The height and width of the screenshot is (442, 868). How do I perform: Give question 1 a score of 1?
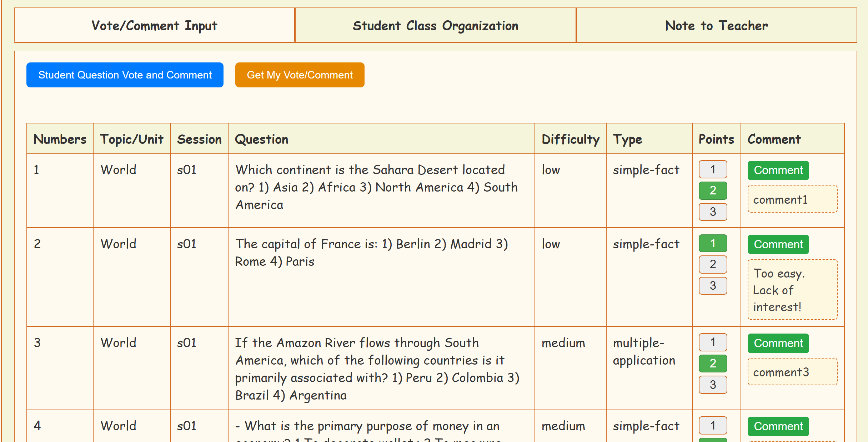pos(713,169)
